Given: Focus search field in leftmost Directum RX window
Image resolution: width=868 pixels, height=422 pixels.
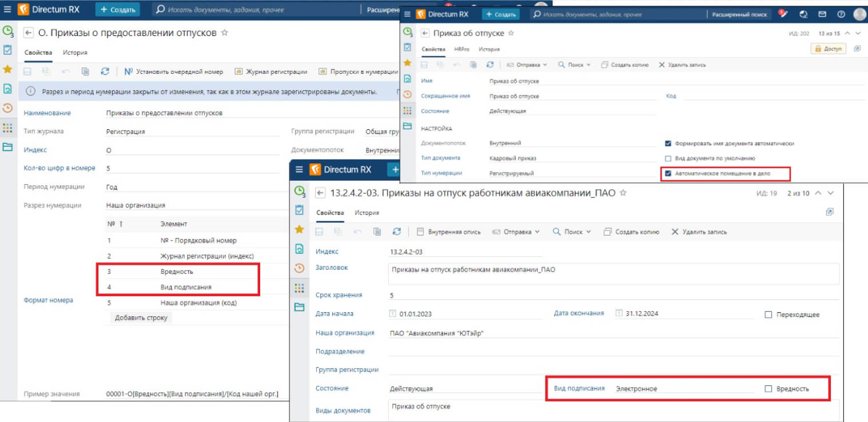Looking at the screenshot, I should [x=257, y=10].
